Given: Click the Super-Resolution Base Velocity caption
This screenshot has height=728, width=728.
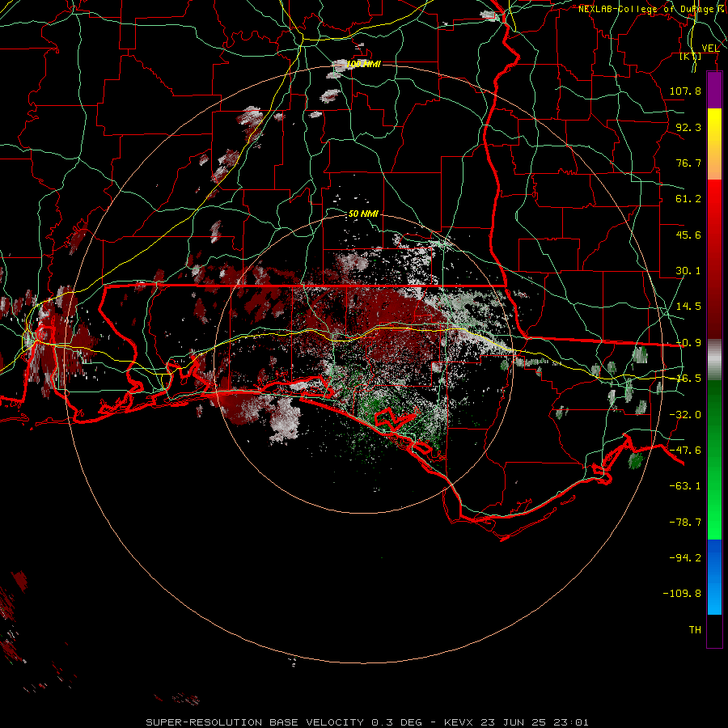Looking at the screenshot, I should point(366,722).
